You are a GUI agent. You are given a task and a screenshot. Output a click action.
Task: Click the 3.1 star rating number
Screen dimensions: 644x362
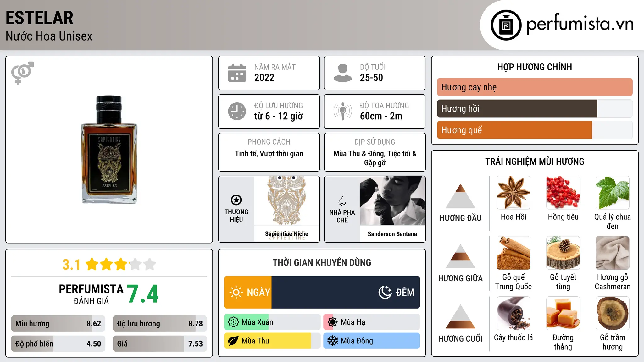71,265
